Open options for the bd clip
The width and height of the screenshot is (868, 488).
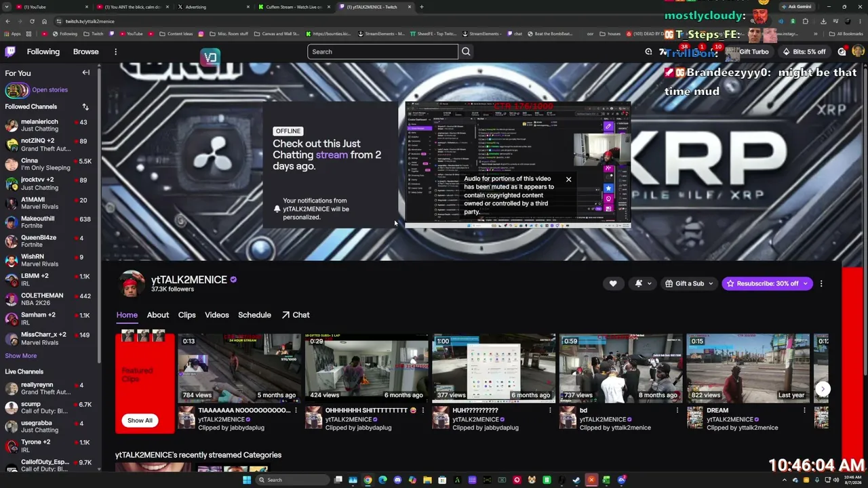point(677,411)
